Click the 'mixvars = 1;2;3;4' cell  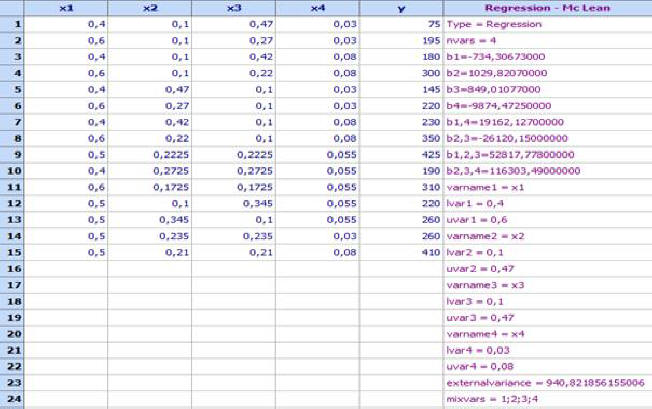click(547, 400)
